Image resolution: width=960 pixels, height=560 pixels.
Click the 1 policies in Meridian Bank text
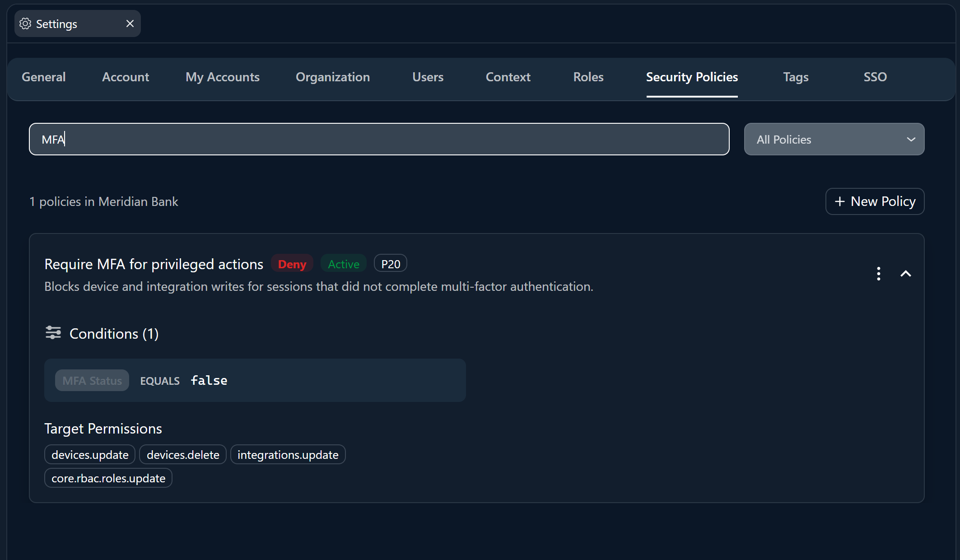pos(104,201)
